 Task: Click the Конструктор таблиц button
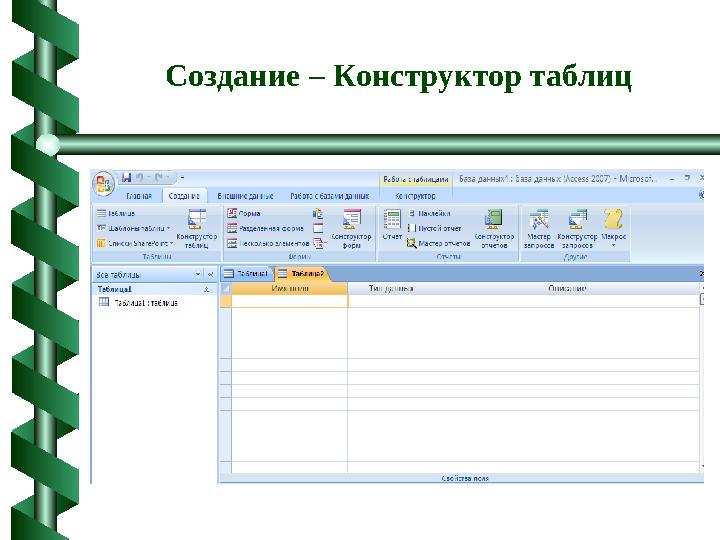(197, 229)
